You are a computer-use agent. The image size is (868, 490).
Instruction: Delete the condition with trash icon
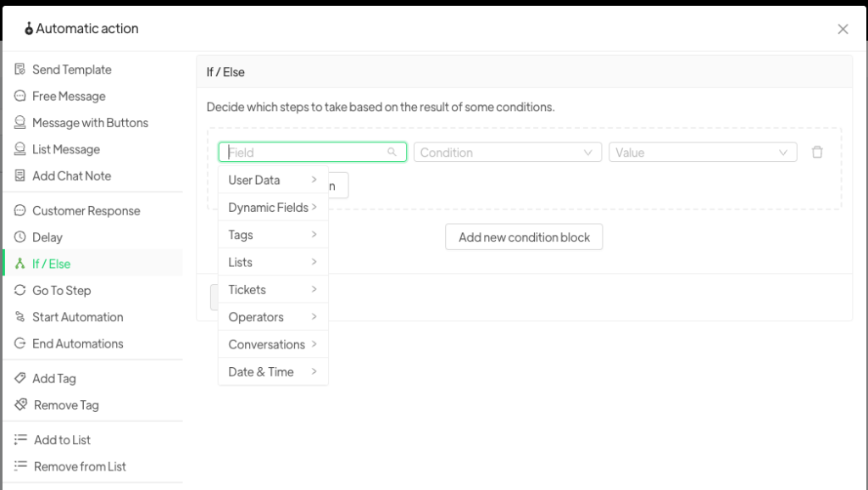click(x=817, y=153)
